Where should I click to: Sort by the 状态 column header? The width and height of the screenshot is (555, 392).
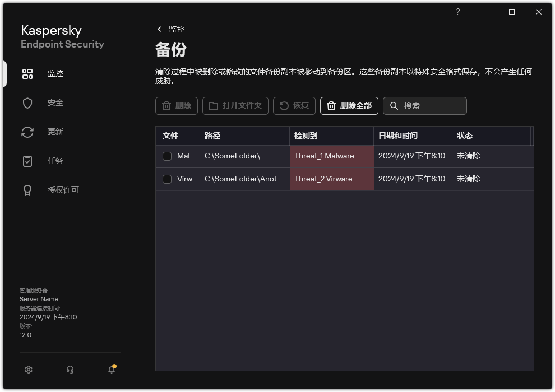pos(464,136)
